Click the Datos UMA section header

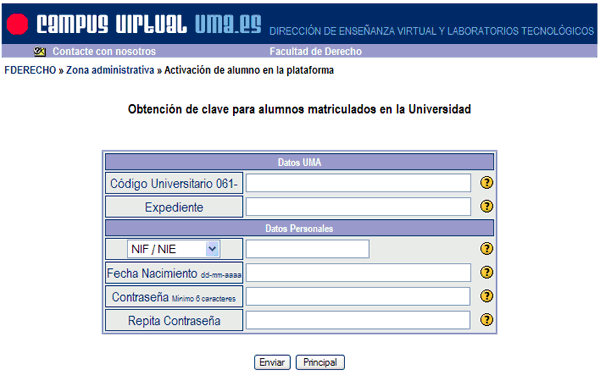pos(299,162)
